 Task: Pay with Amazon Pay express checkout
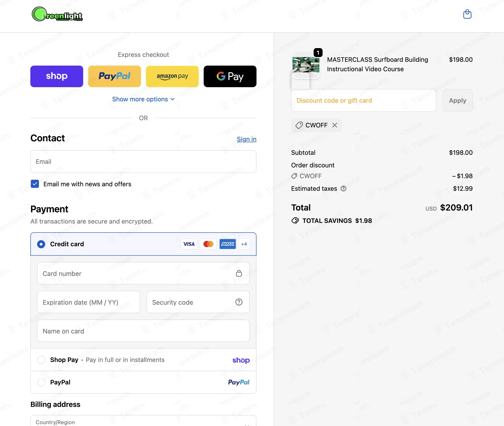click(x=172, y=76)
